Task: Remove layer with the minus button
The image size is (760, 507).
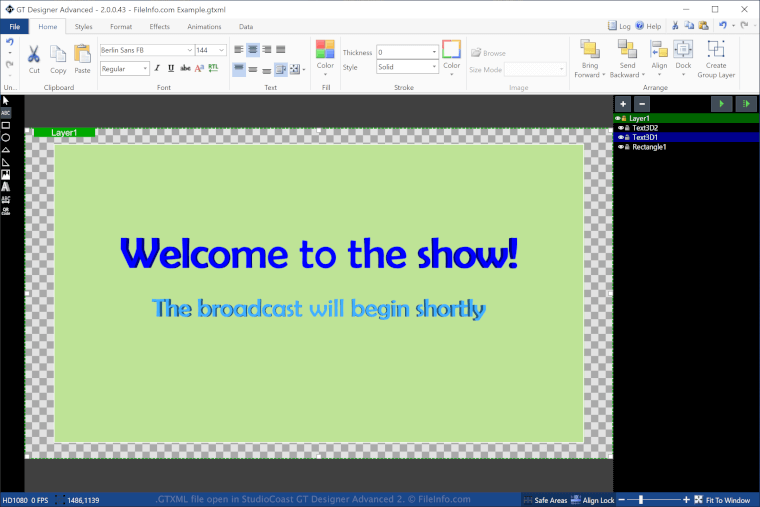Action: click(642, 104)
